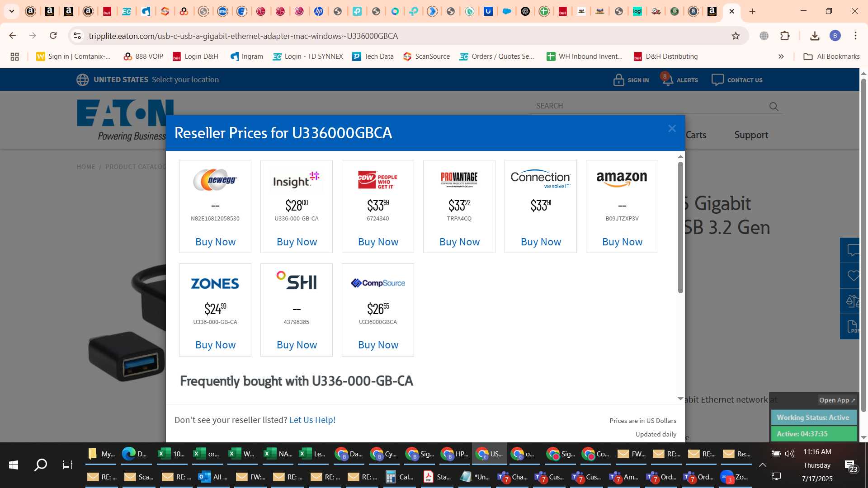Open Windows Start menu
Screen dimensions: 868x488
click(14, 465)
